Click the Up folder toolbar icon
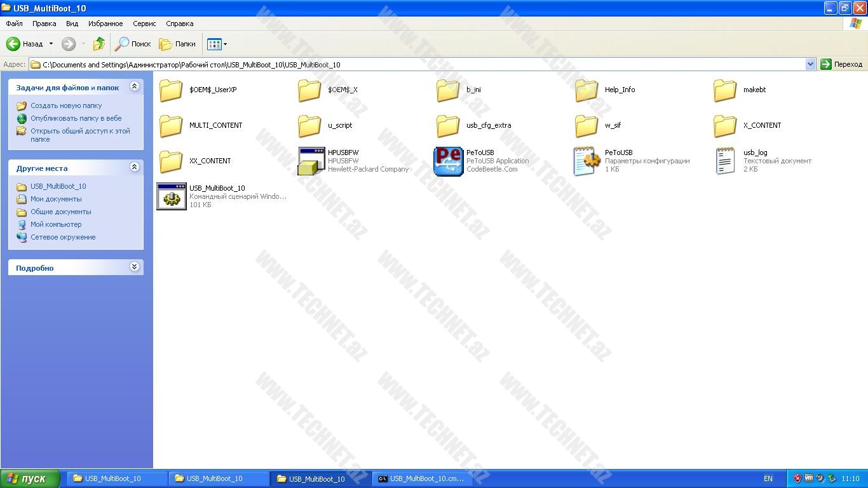868x488 pixels. pyautogui.click(x=98, y=44)
